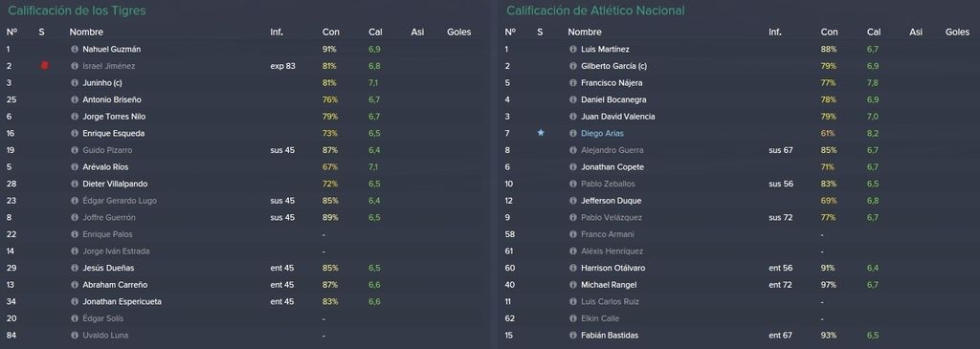The image size is (980, 349).
Task: Sort Atlético Nacional table by Goles header
Action: coord(957,32)
